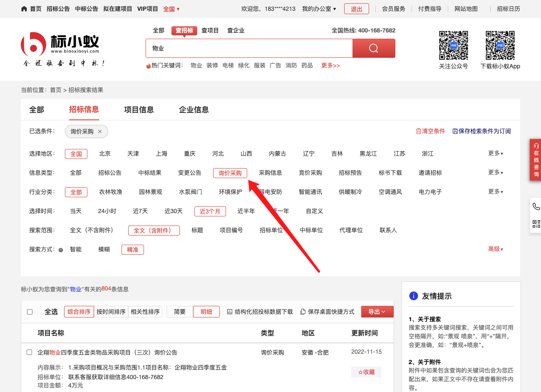541x392 pixels.
Task: Click the help icon beside 搜索方式
Action: [61, 250]
